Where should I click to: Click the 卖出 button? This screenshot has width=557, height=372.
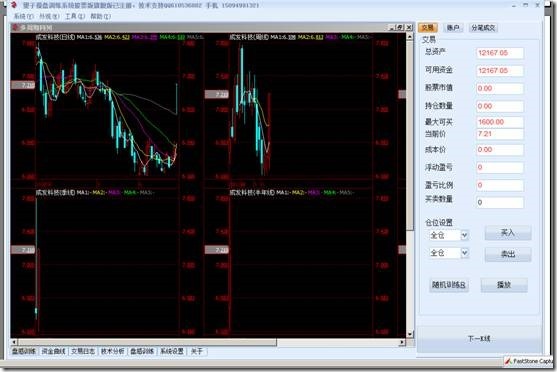coord(508,254)
